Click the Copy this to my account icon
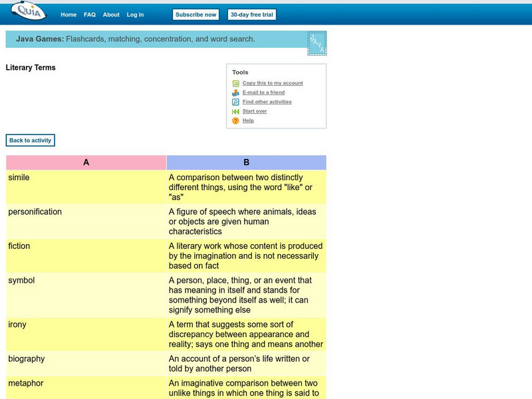Viewport: 532px width, 399px height. [235, 84]
